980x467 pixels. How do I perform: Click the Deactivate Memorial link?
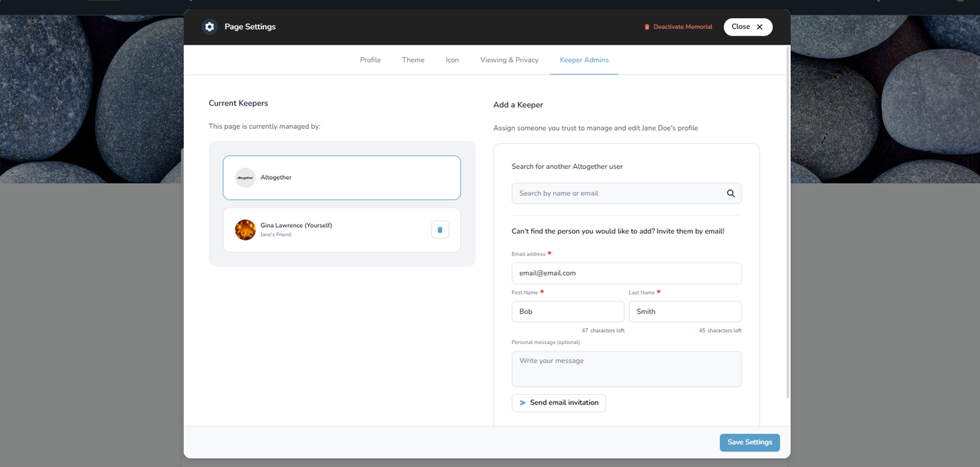[x=678, y=27]
